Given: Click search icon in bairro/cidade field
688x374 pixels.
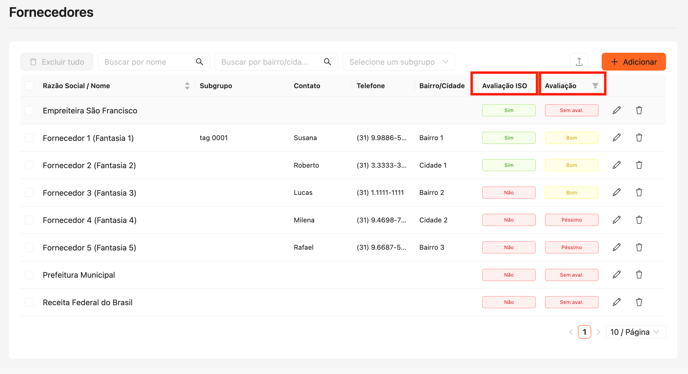Looking at the screenshot, I should pos(327,62).
